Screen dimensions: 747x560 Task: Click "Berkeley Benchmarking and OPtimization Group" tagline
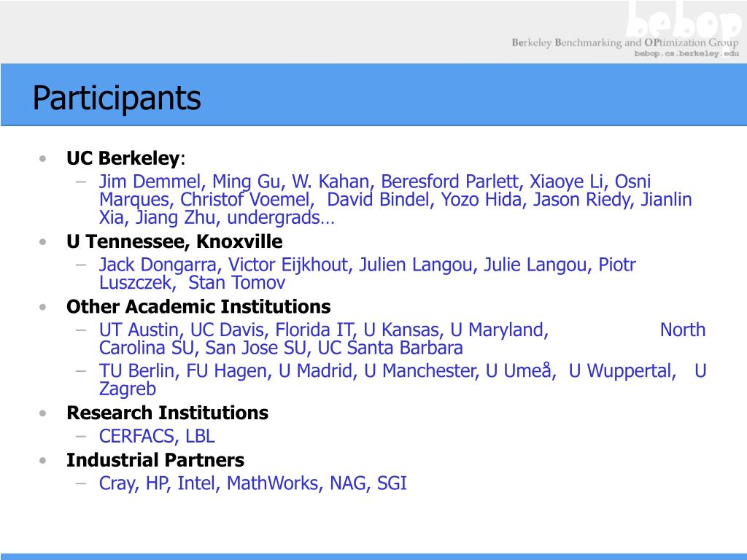(625, 42)
